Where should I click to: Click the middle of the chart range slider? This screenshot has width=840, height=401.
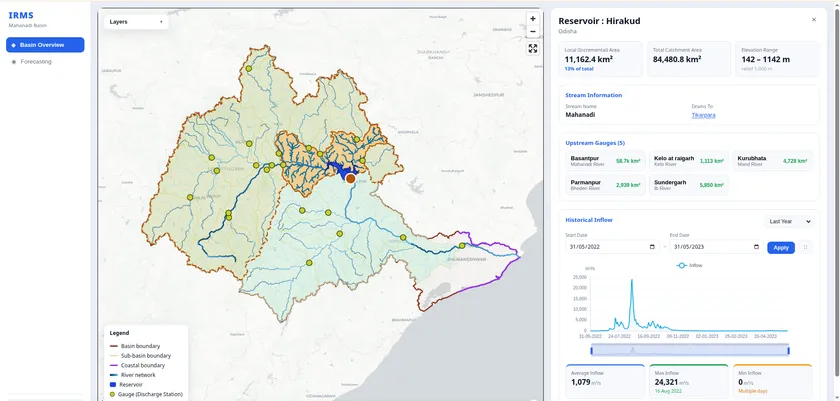pyautogui.click(x=690, y=351)
